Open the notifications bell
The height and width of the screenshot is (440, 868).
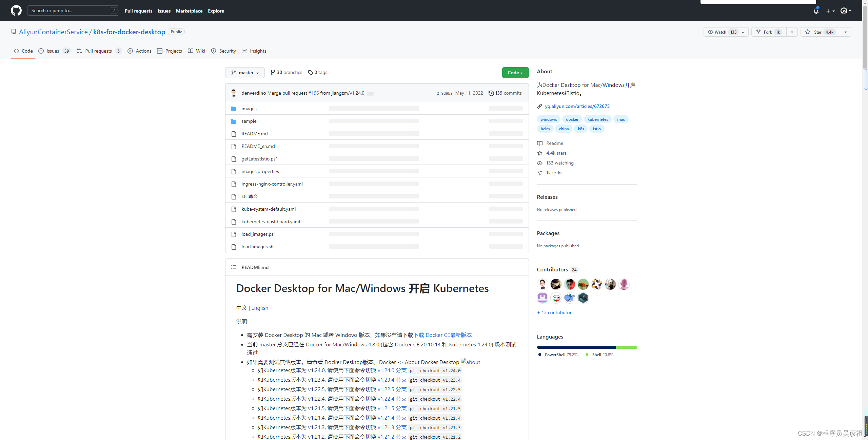tap(816, 11)
